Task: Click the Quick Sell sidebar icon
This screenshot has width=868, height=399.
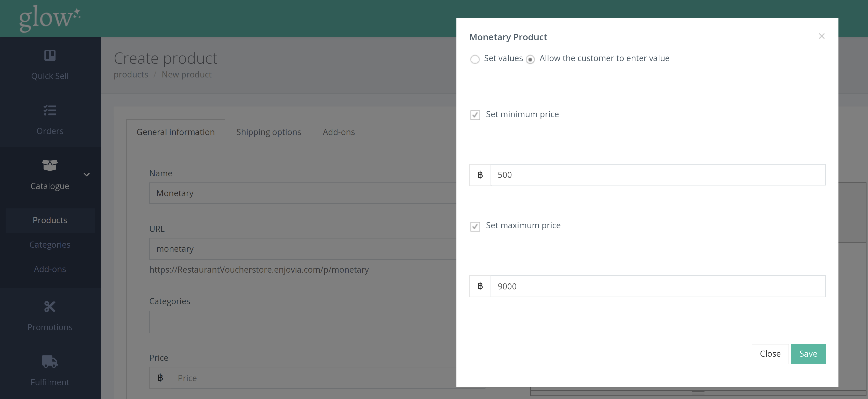Action: [50, 55]
